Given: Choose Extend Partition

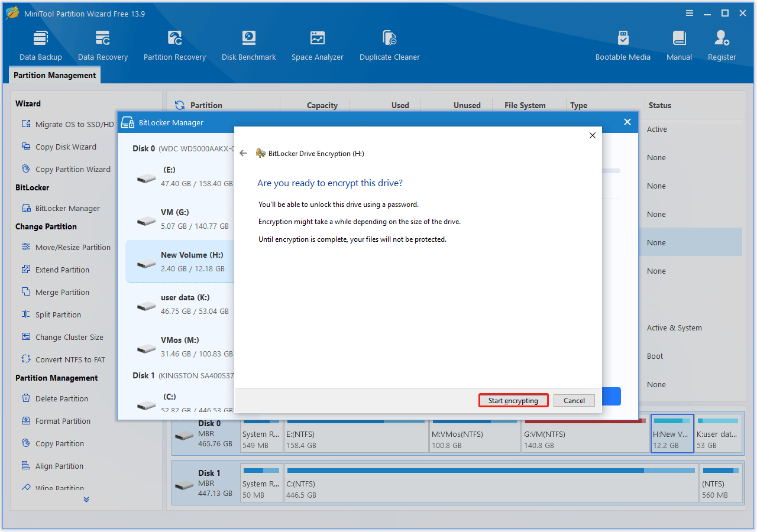Looking at the screenshot, I should coord(55,270).
